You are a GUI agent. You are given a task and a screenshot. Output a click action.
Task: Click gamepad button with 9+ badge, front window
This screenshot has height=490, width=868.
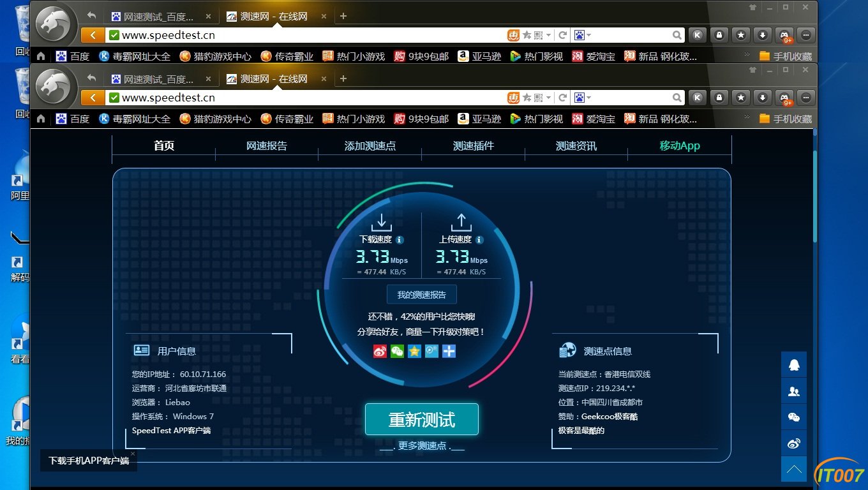[x=784, y=98]
